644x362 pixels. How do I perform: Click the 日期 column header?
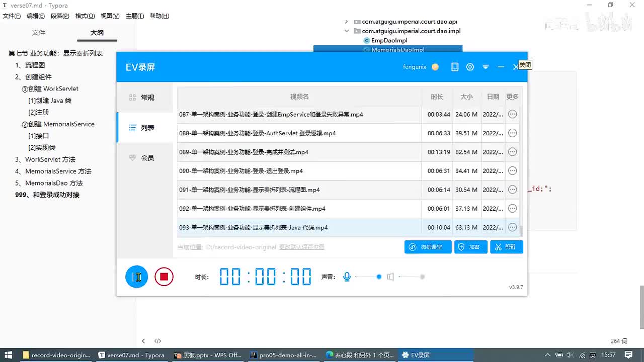coord(493,97)
